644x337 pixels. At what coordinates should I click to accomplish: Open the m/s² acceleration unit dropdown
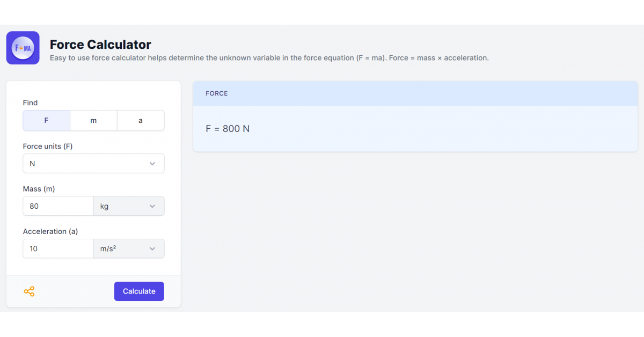click(129, 248)
